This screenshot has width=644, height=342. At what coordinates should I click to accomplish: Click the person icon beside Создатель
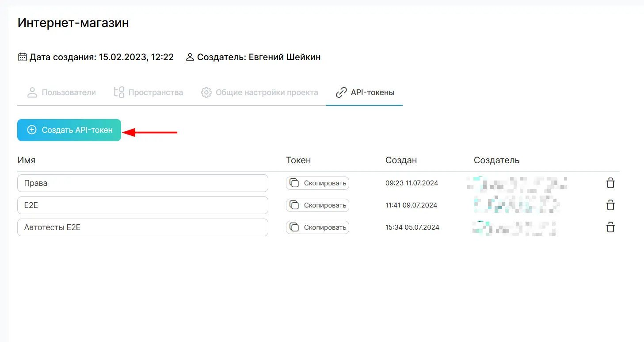pyautogui.click(x=190, y=57)
